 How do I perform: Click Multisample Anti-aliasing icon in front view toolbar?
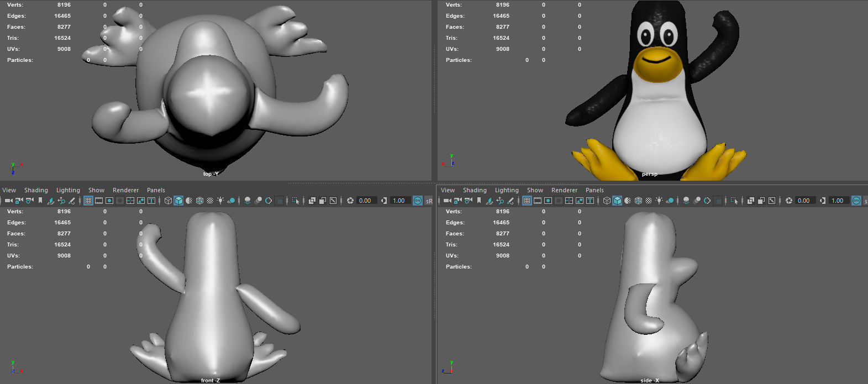(269, 201)
